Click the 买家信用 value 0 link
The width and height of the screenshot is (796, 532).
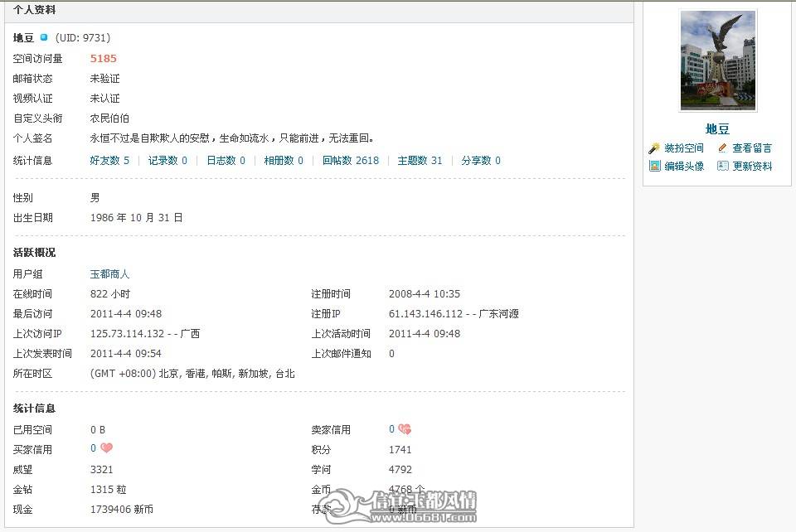[94, 447]
